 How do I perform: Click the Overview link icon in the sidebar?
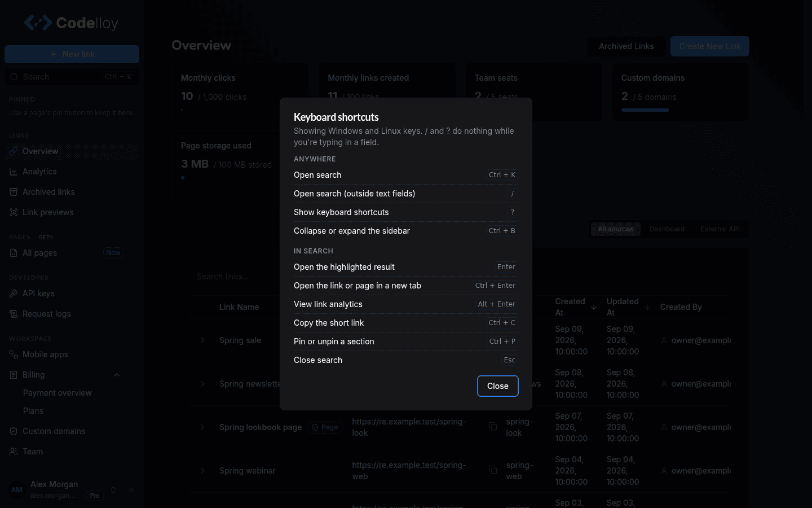pos(14,151)
